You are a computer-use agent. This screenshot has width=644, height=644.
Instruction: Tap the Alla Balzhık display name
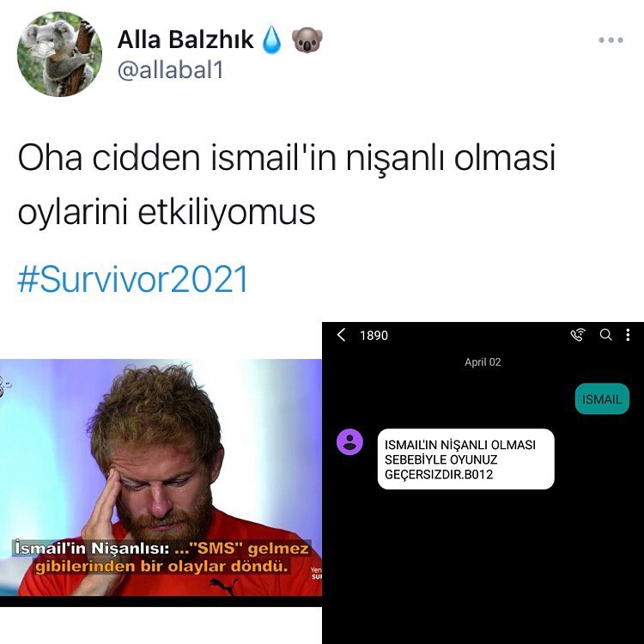pyautogui.click(x=185, y=39)
